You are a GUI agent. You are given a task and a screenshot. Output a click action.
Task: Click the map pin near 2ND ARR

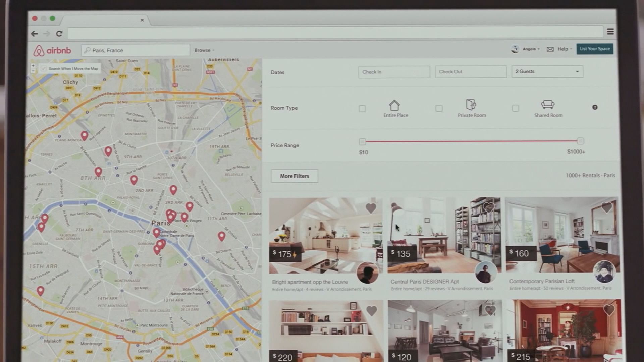[134, 180]
